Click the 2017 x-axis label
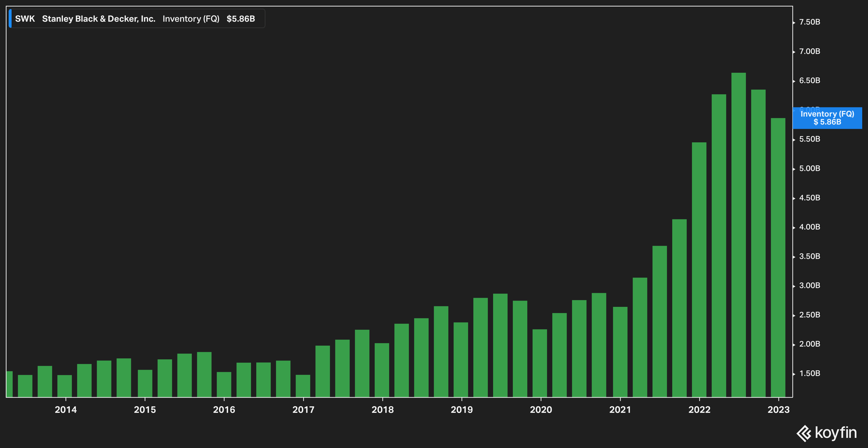 (x=303, y=410)
